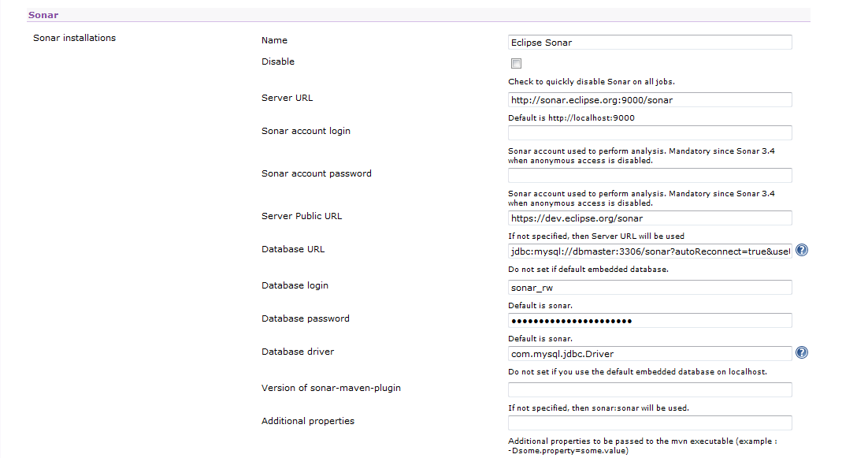868x458 pixels.
Task: Focus the Database login field
Action: [650, 288]
